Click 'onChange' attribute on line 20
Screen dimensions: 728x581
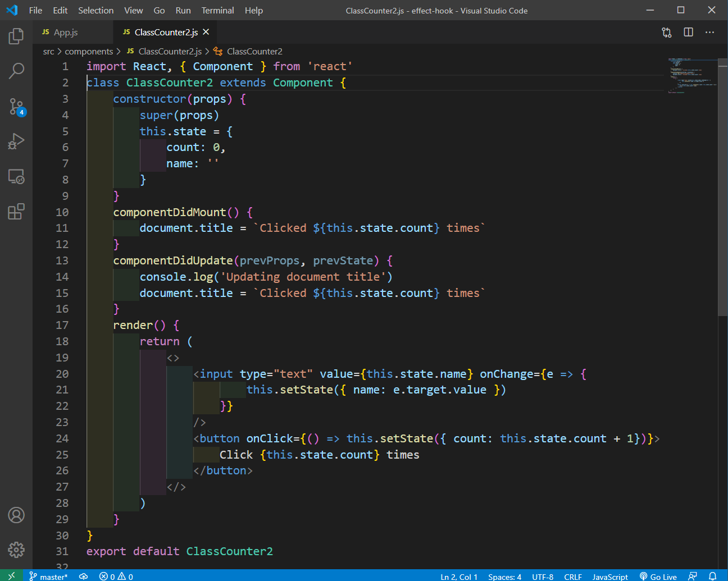tap(506, 374)
